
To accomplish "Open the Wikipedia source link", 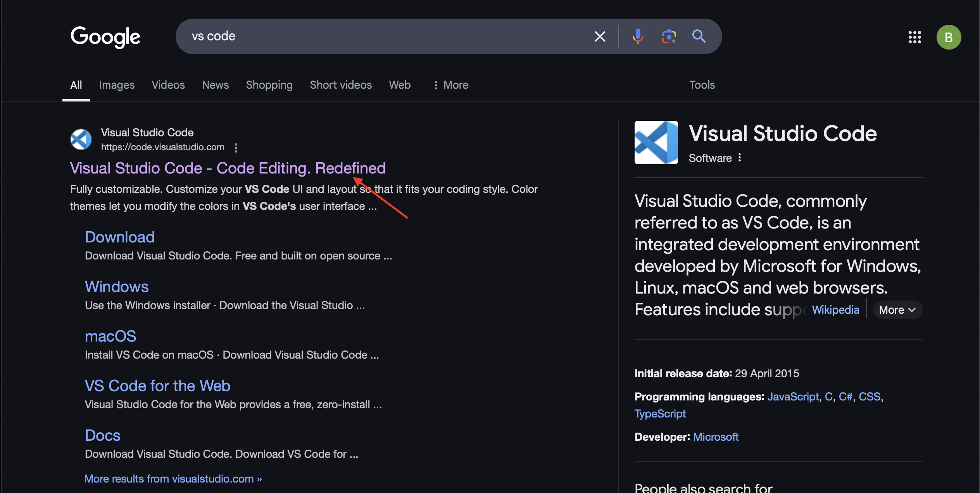I will [x=835, y=310].
